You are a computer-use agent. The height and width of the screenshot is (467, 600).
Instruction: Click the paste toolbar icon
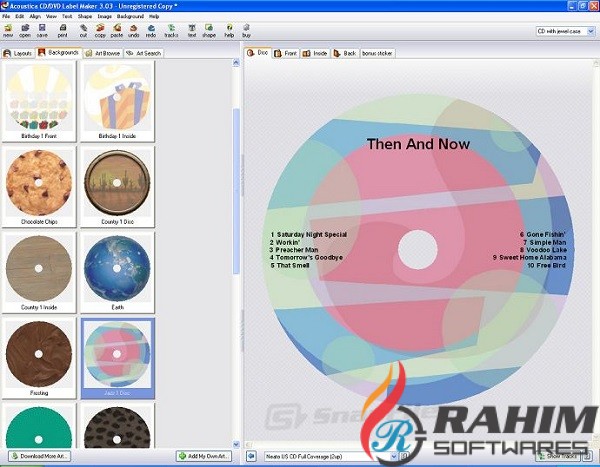coord(117,31)
